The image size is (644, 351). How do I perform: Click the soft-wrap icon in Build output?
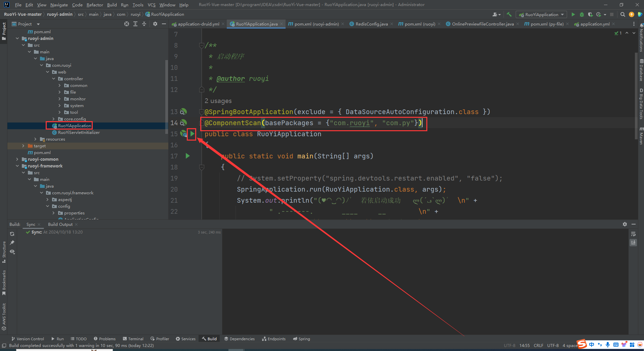(x=633, y=234)
